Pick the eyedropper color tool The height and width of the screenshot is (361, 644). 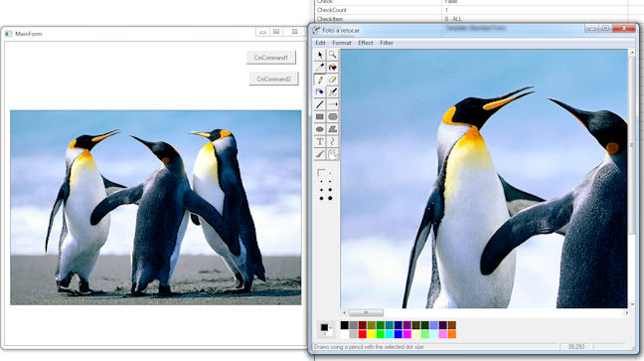(320, 67)
